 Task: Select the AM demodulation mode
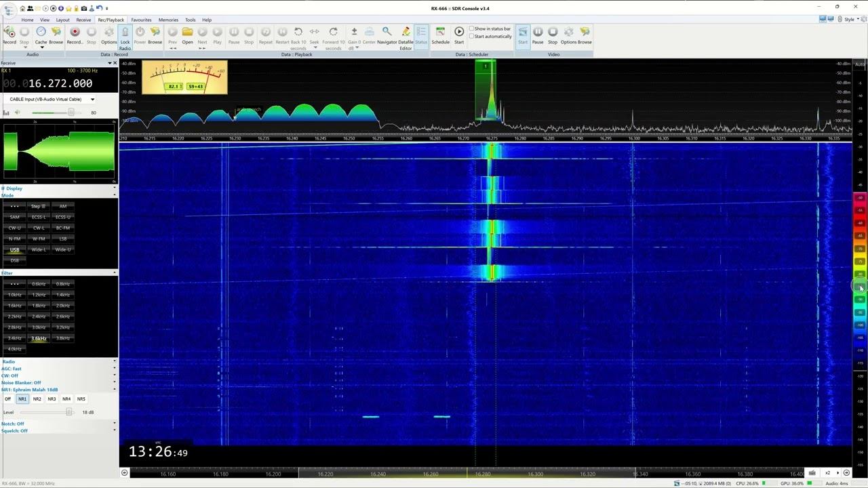(x=62, y=207)
